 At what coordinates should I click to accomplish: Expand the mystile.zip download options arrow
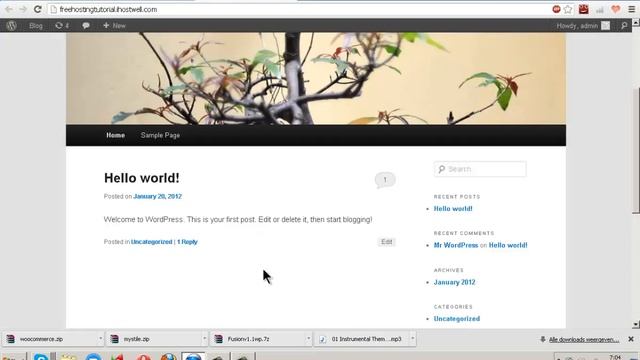pos(204,338)
